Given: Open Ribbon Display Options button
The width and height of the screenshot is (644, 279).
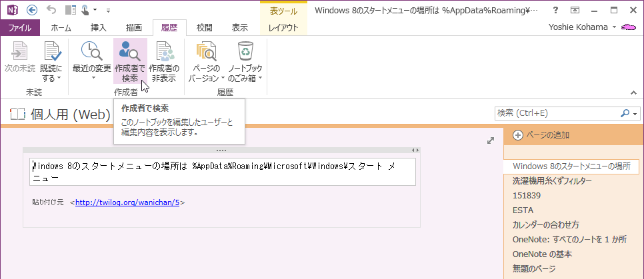Looking at the screenshot, I should [x=575, y=10].
